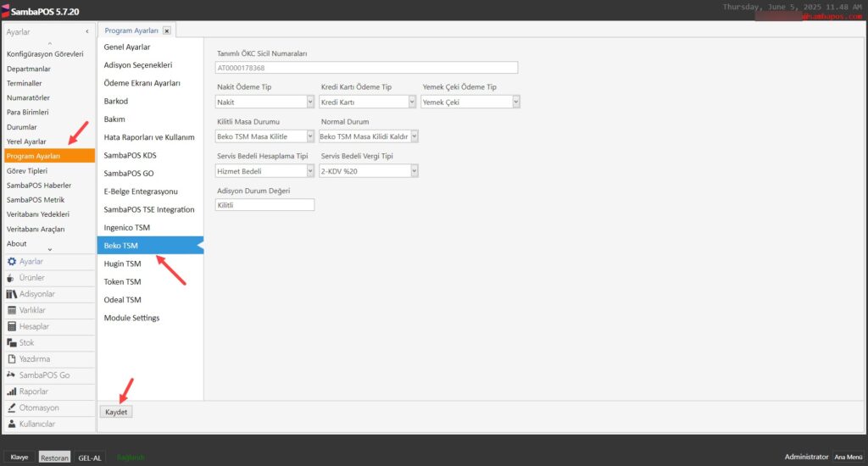Open Hata Raporları ve Kullanım page

tap(150, 137)
